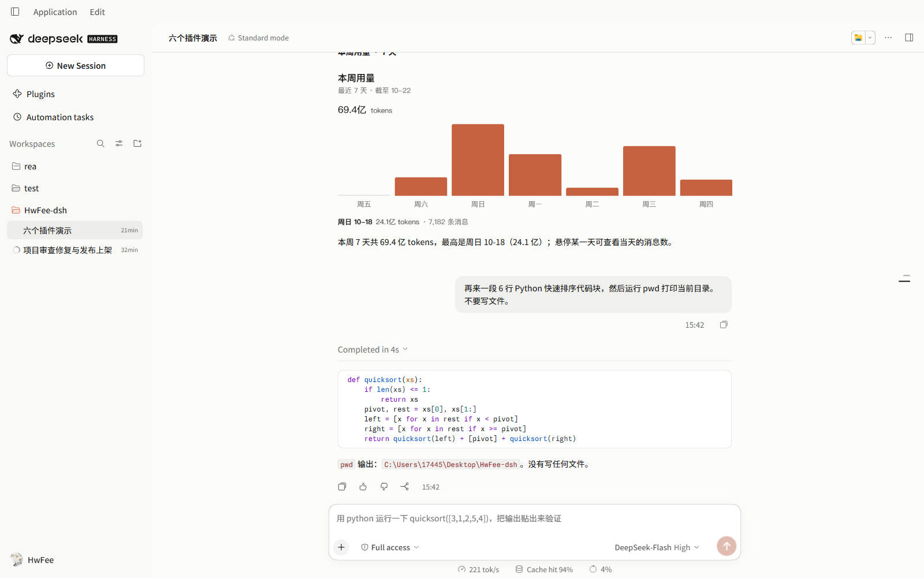Search workspaces with the magnifier icon
The width and height of the screenshot is (924, 578).
coord(100,143)
